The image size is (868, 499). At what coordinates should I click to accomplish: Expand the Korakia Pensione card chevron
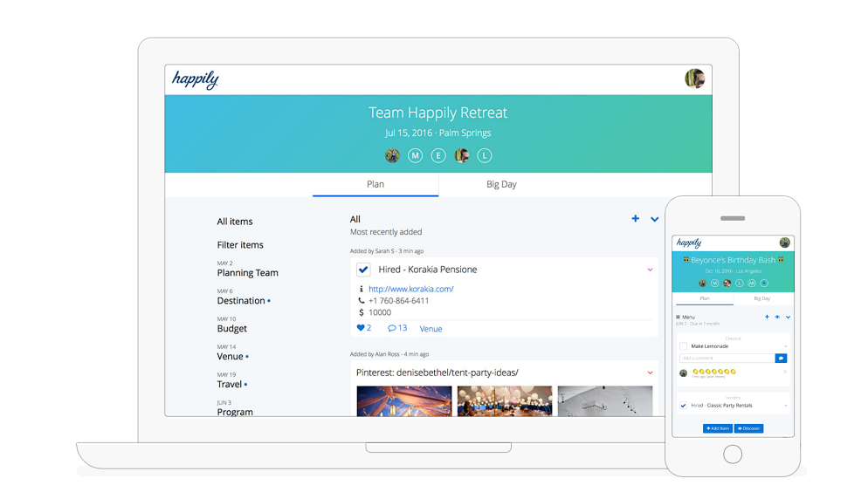click(650, 270)
